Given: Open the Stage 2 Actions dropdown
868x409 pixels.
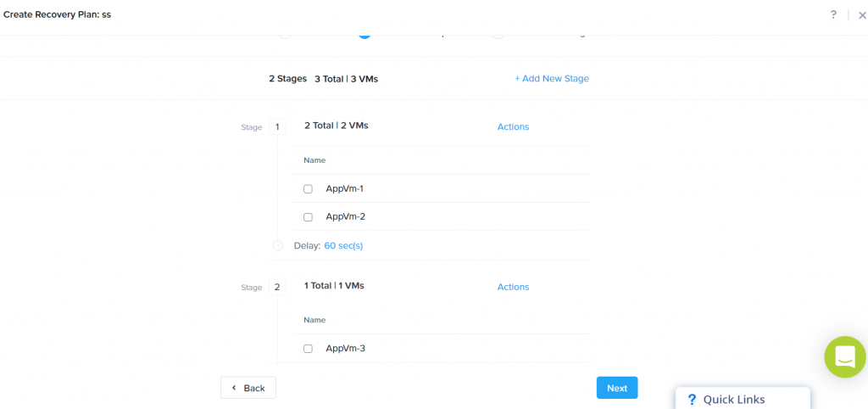Looking at the screenshot, I should click(x=513, y=287).
